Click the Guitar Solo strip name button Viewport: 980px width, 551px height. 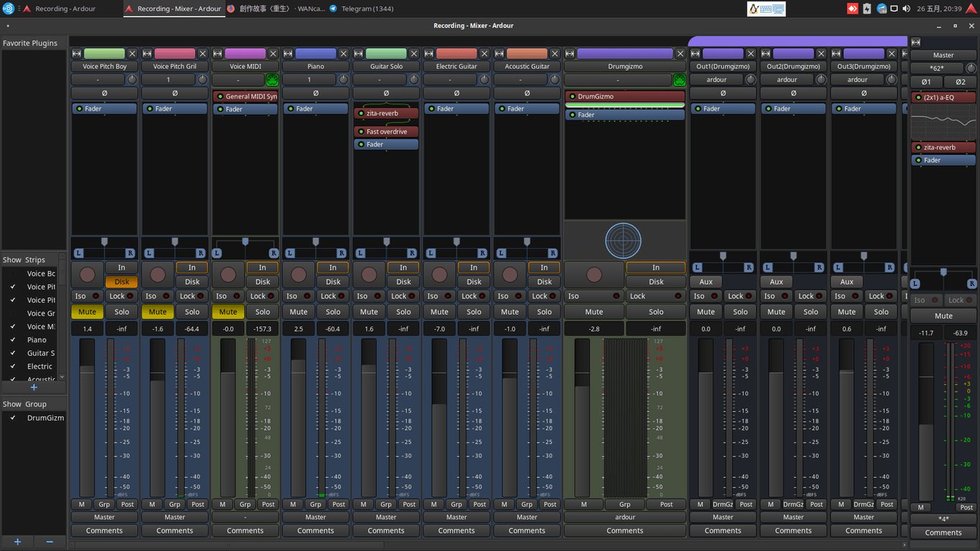(x=386, y=66)
